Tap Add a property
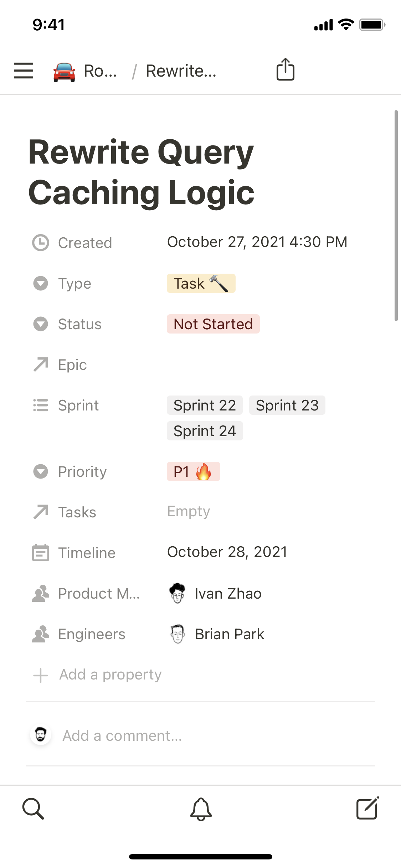Viewport: 401px width, 868px height. tap(110, 675)
